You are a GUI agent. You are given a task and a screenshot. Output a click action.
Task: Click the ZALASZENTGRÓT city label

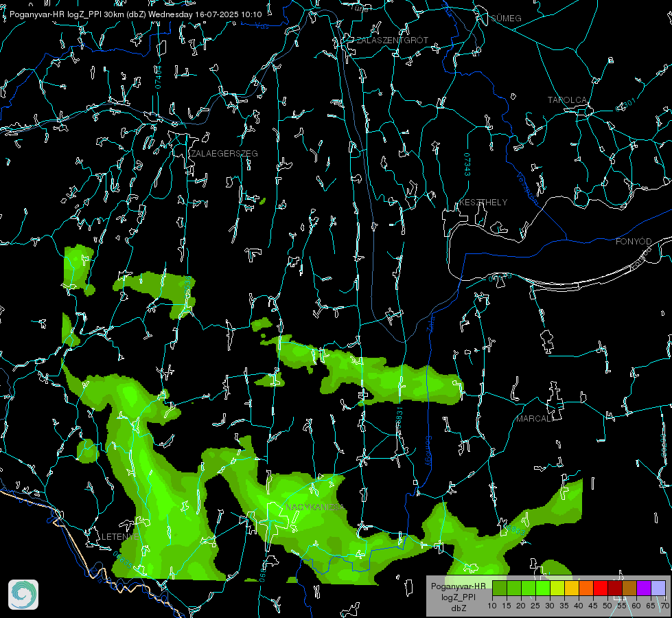(x=392, y=41)
